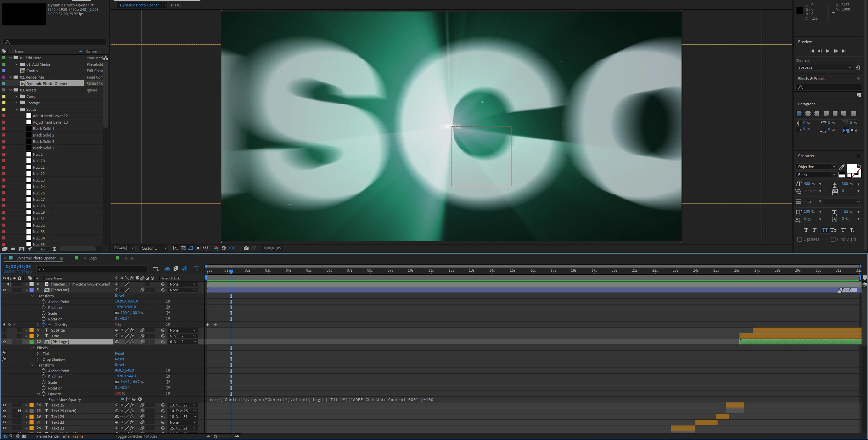Viewport: 868px width, 440px height.
Task: Toggle the All Caps text style
Action: (x=825, y=230)
